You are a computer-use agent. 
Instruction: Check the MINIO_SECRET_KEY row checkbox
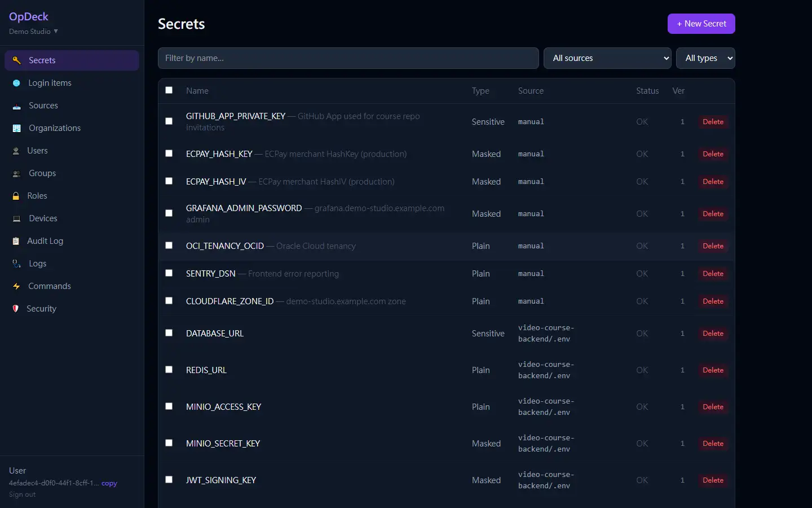point(169,443)
